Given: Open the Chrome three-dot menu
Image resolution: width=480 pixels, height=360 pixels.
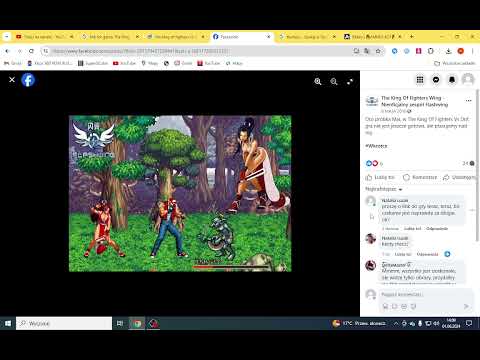Looking at the screenshot, I should [472, 51].
